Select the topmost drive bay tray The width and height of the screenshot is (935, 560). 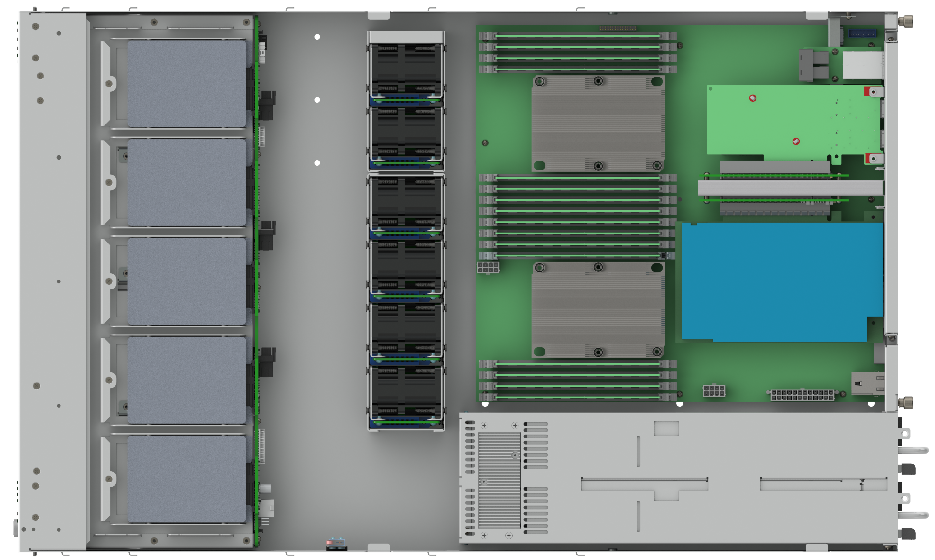(x=187, y=84)
